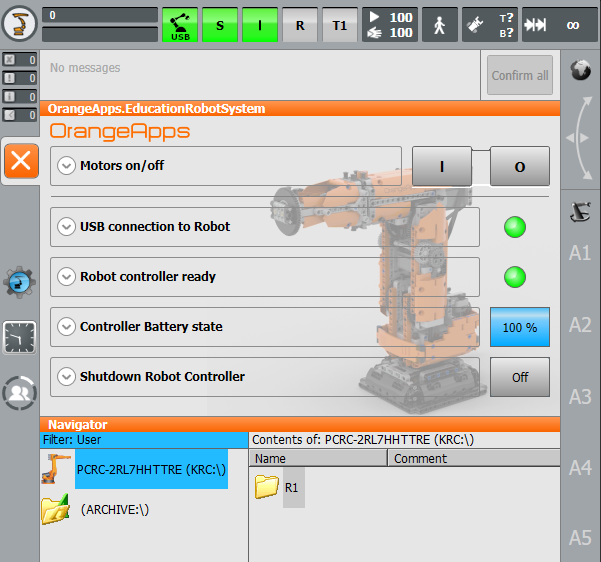601x562 pixels.
Task: Click the Contents of: PCRC-2RL7HHTTRE path
Action: click(x=405, y=440)
